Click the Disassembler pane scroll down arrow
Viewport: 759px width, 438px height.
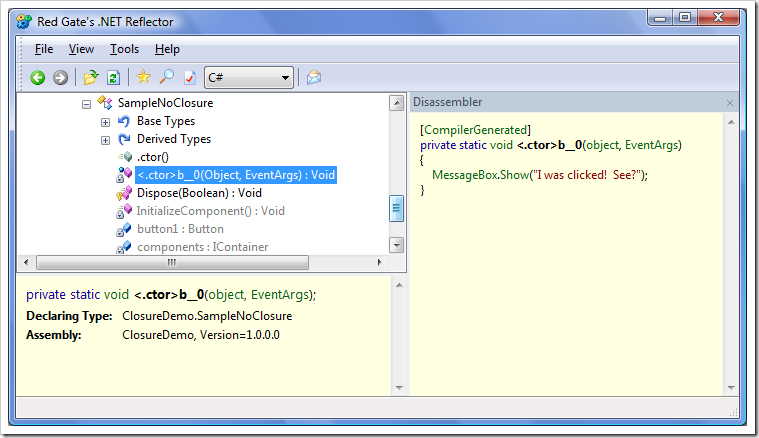tap(731, 388)
